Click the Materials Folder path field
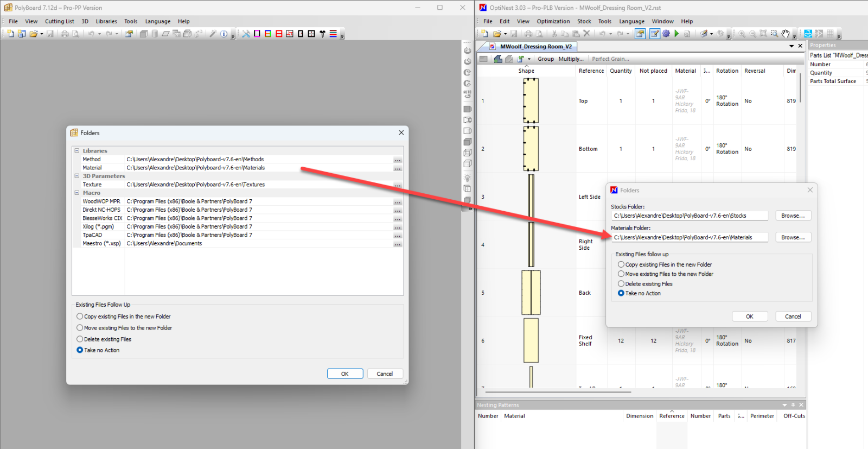The height and width of the screenshot is (449, 868). 689,237
